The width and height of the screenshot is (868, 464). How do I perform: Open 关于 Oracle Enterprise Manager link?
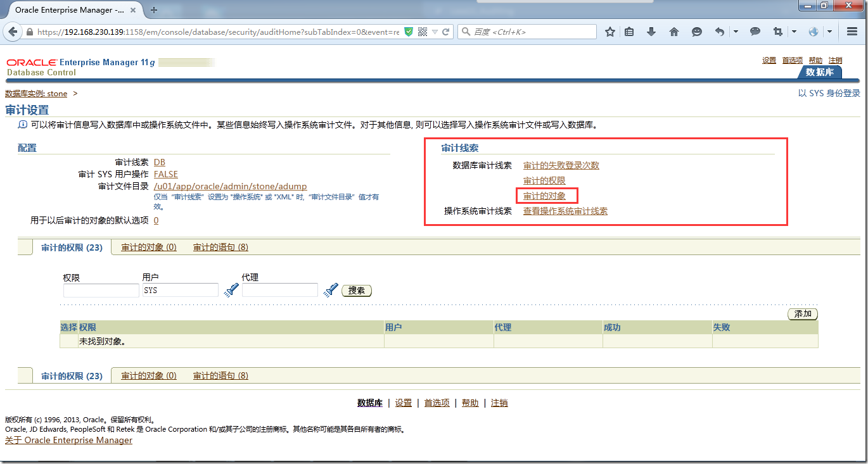(68, 440)
